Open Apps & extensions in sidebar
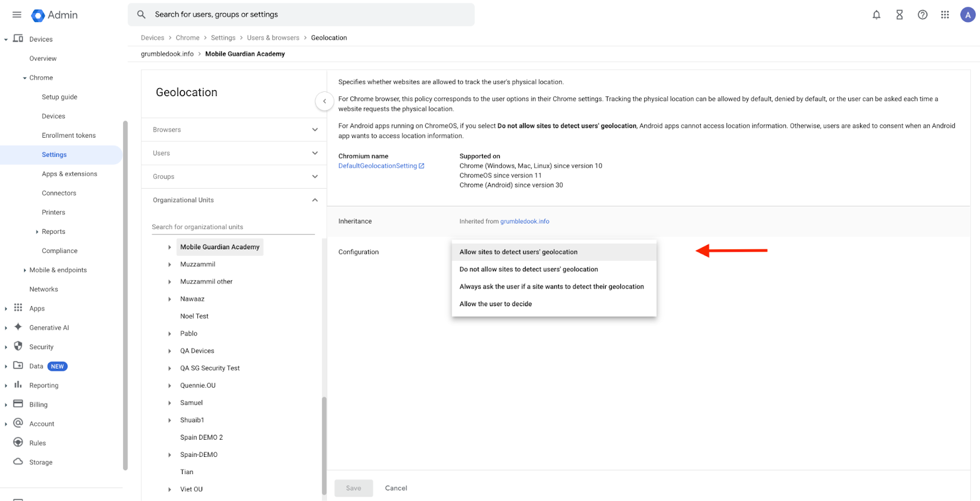980x501 pixels. [69, 174]
